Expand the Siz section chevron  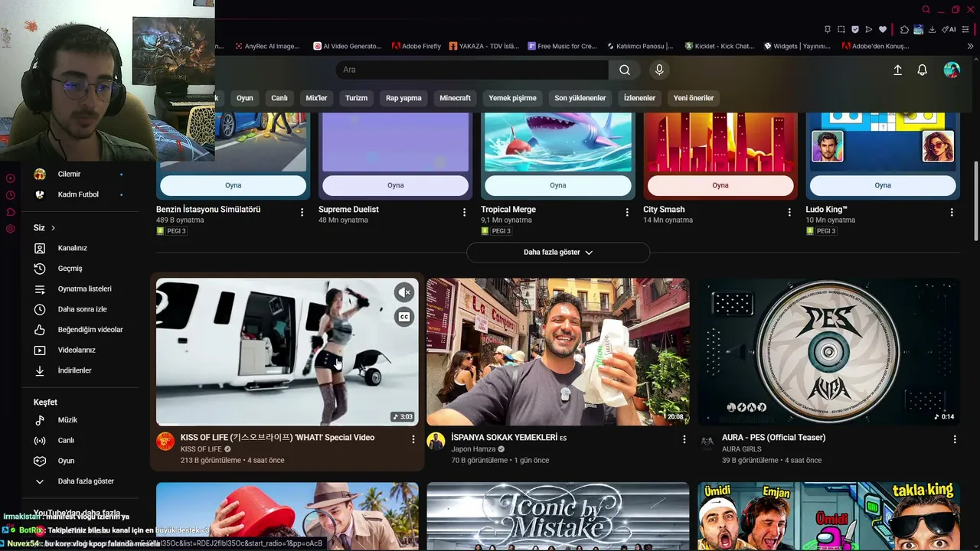[53, 228]
